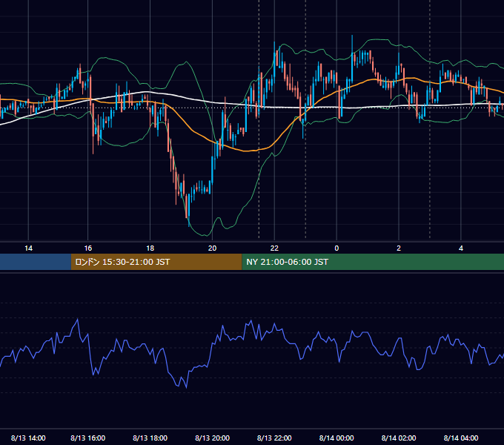Click the hour label 22 on upper axis
This screenshot has width=504, height=445.
274,248
